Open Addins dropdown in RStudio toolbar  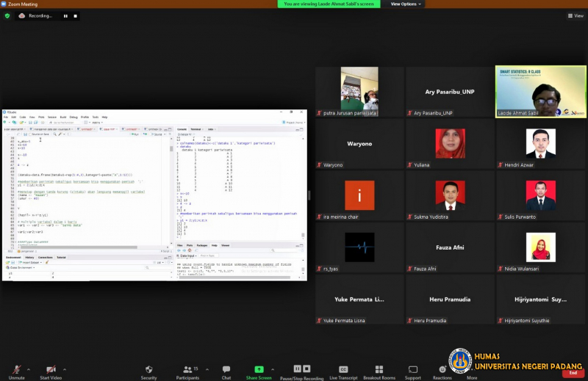97,123
